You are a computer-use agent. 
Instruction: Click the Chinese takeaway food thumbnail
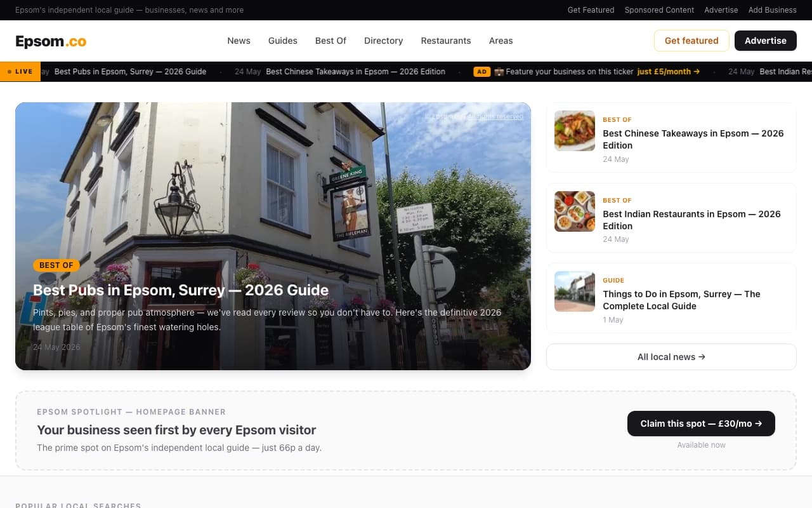[575, 131]
